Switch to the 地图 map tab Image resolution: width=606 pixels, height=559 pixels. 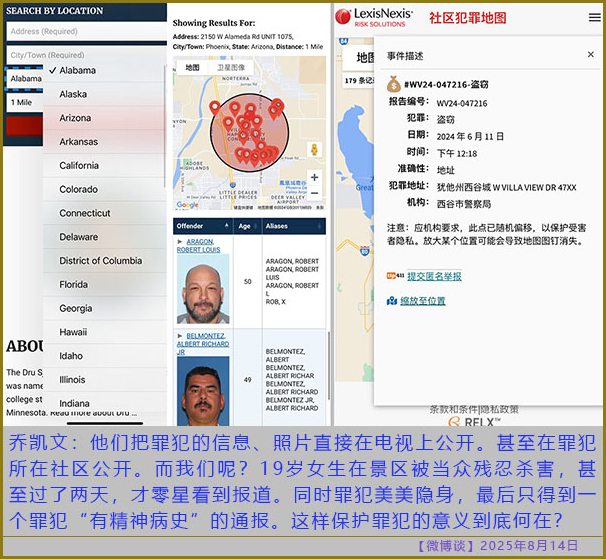pyautogui.click(x=192, y=67)
